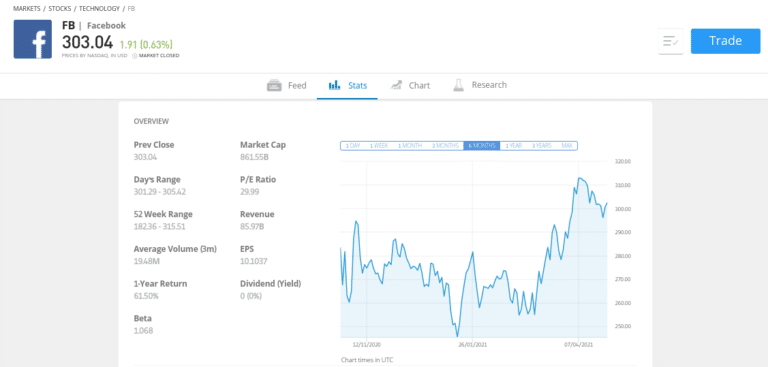Select the 1 DAY chart range
This screenshot has height=367, width=768.
coord(353,146)
